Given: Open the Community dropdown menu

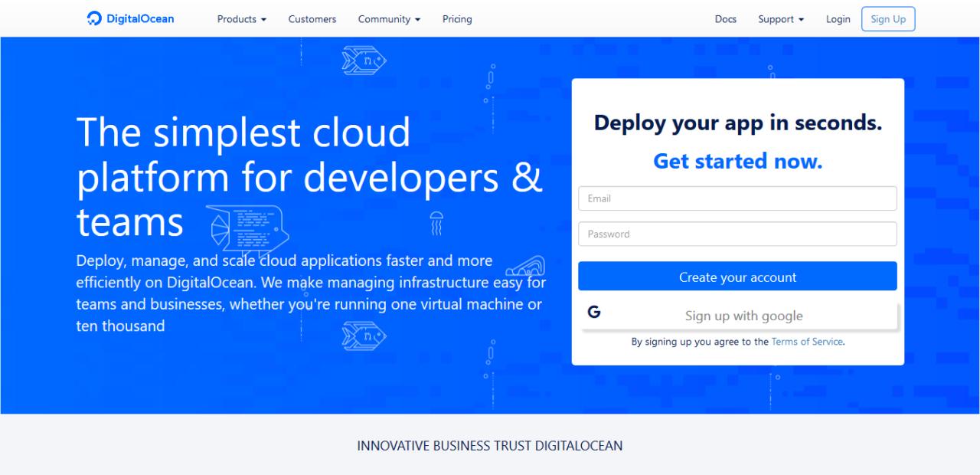Looking at the screenshot, I should pyautogui.click(x=389, y=19).
